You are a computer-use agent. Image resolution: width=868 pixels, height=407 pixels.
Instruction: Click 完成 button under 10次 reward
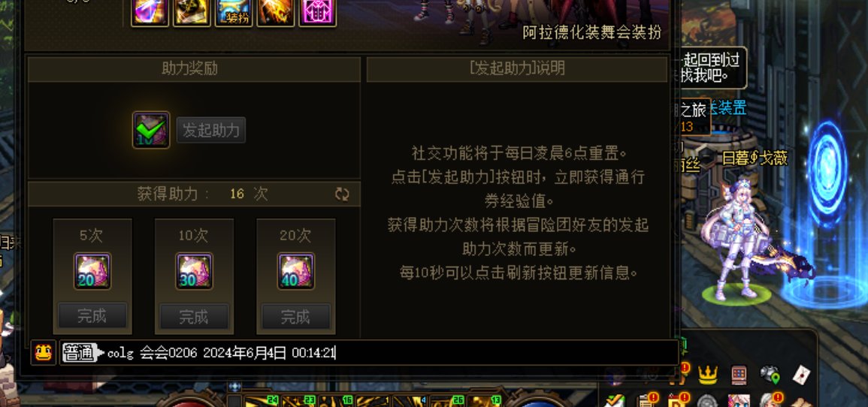(195, 317)
